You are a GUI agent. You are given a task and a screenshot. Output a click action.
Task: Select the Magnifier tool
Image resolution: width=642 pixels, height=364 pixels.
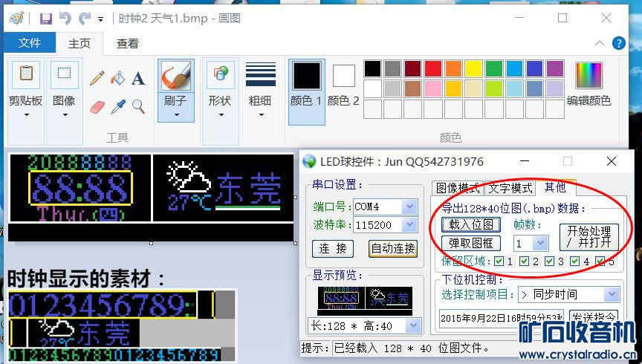(x=138, y=106)
